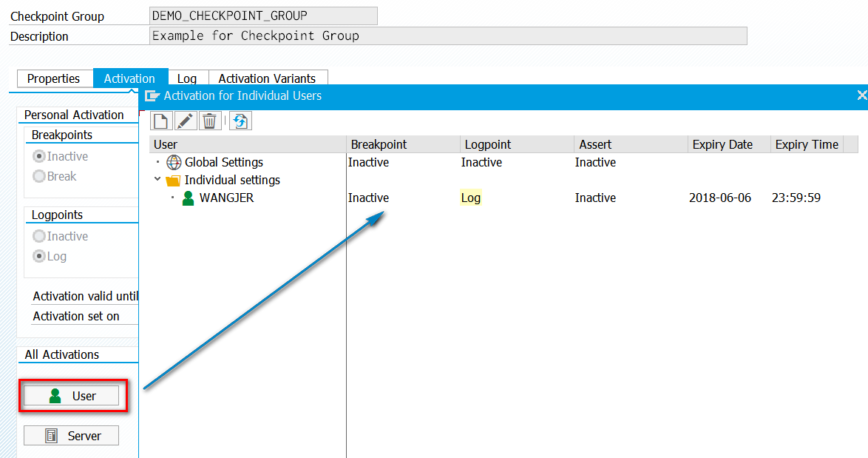Select Inactive radio under Breakpoints

(38, 156)
